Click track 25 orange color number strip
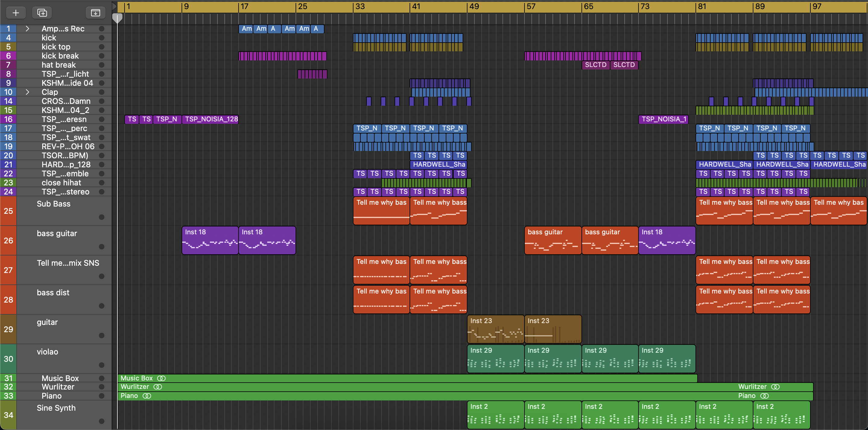 point(8,211)
